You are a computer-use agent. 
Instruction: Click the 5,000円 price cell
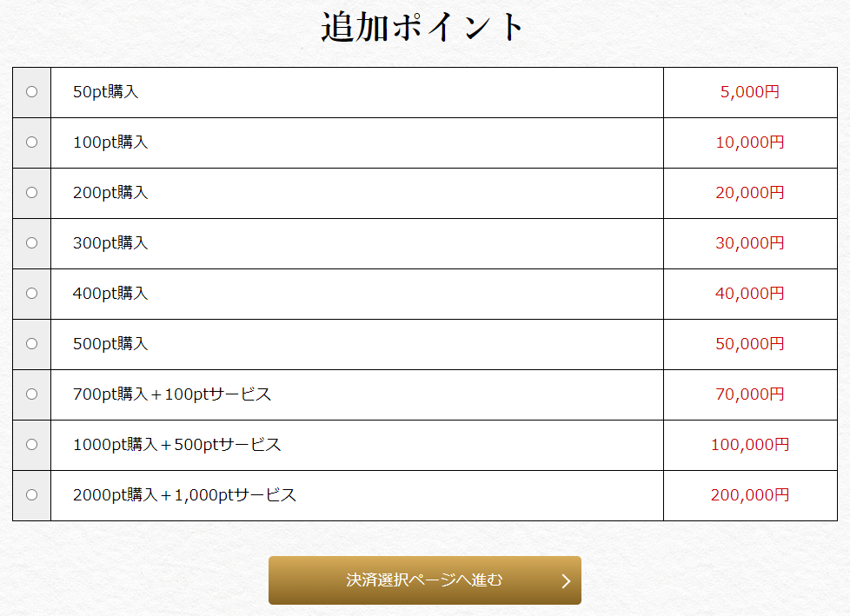(750, 92)
